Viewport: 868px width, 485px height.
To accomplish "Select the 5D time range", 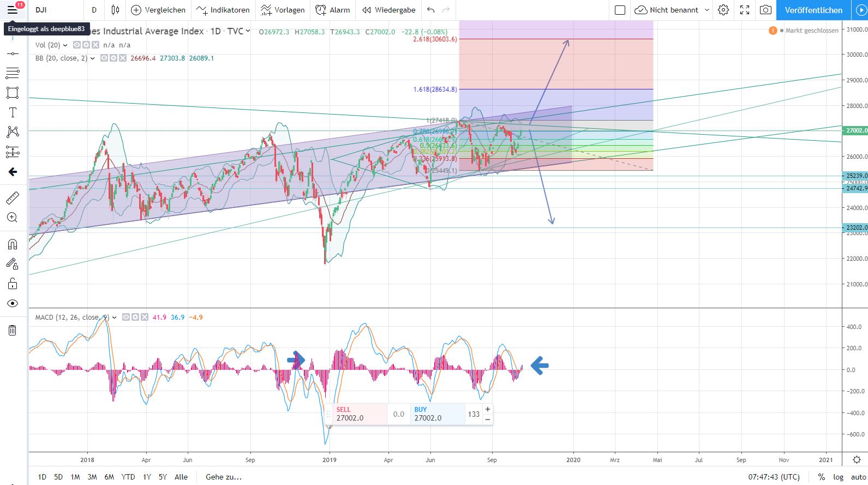I will pos(58,477).
